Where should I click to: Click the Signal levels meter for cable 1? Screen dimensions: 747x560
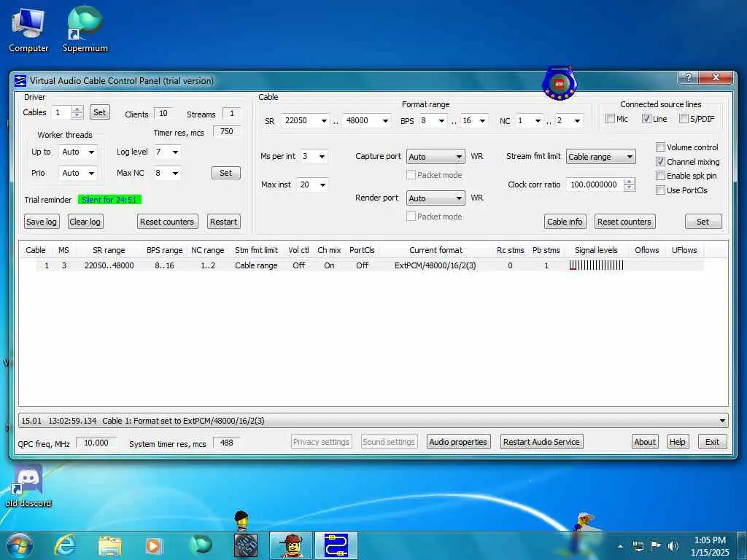[x=596, y=265]
